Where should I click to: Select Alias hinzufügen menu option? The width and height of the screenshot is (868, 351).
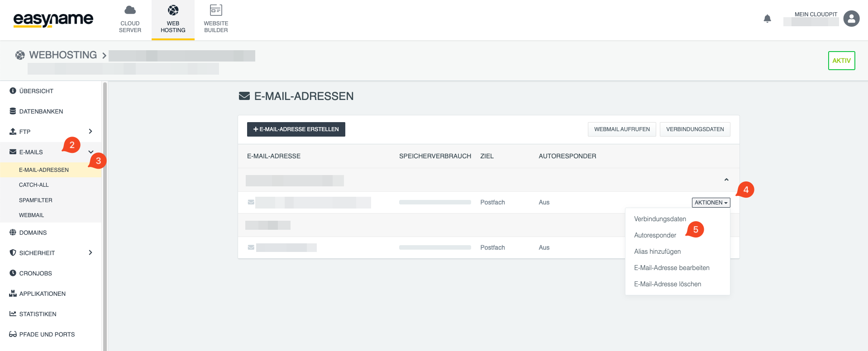pos(657,251)
